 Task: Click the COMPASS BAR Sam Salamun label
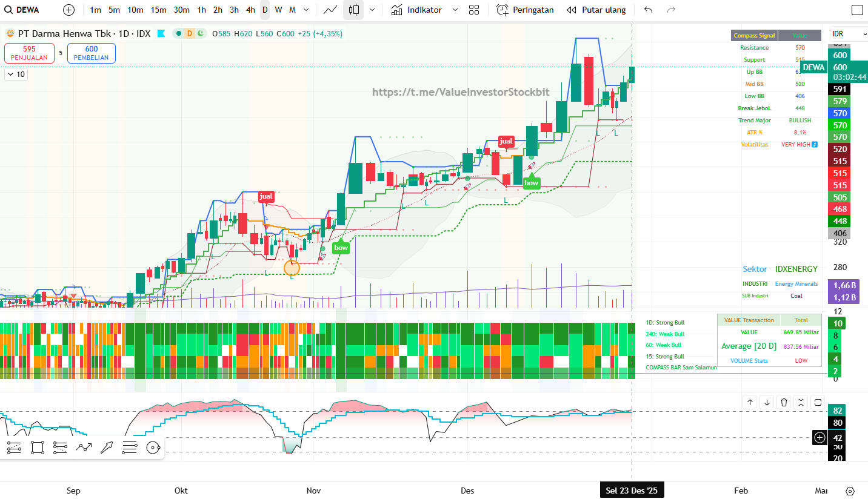click(x=681, y=368)
